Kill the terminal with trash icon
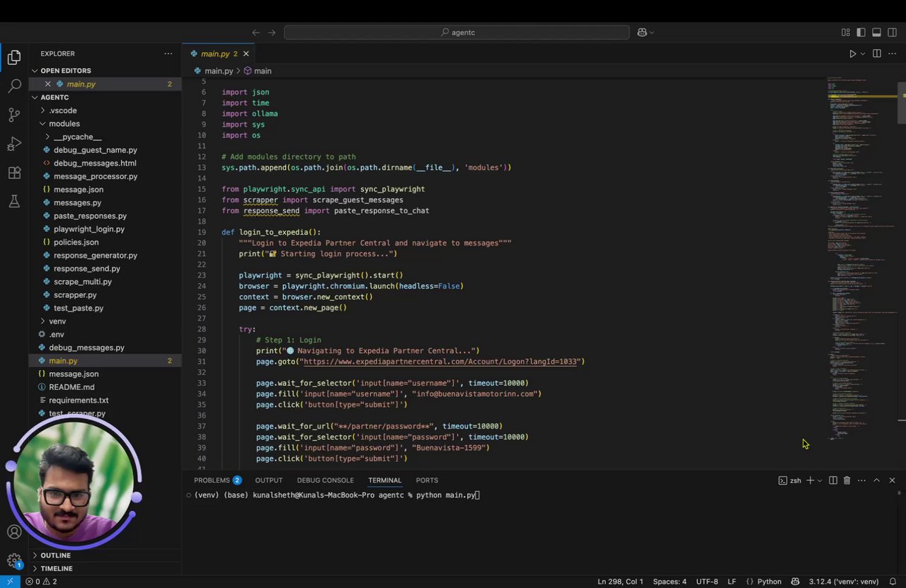Screen dimensions: 906x588 tap(847, 480)
